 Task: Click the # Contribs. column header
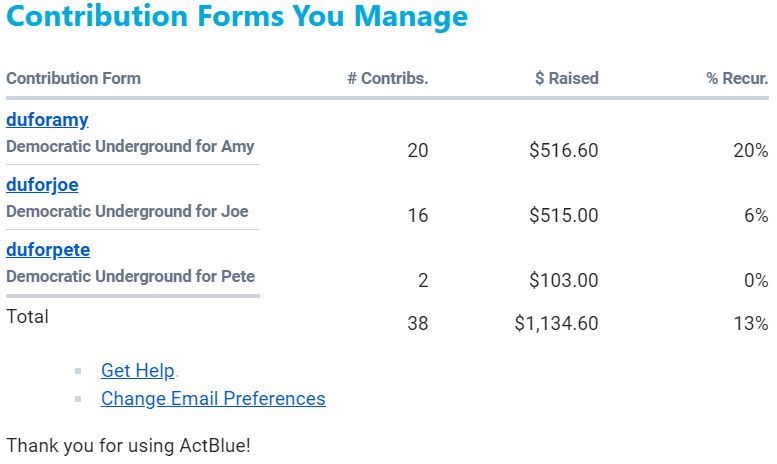pyautogui.click(x=387, y=78)
